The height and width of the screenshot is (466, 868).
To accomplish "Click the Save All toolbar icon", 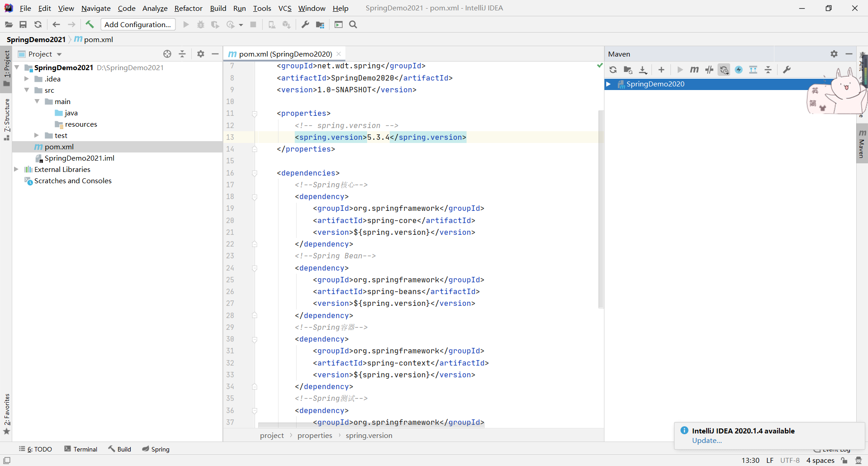I will tap(23, 24).
